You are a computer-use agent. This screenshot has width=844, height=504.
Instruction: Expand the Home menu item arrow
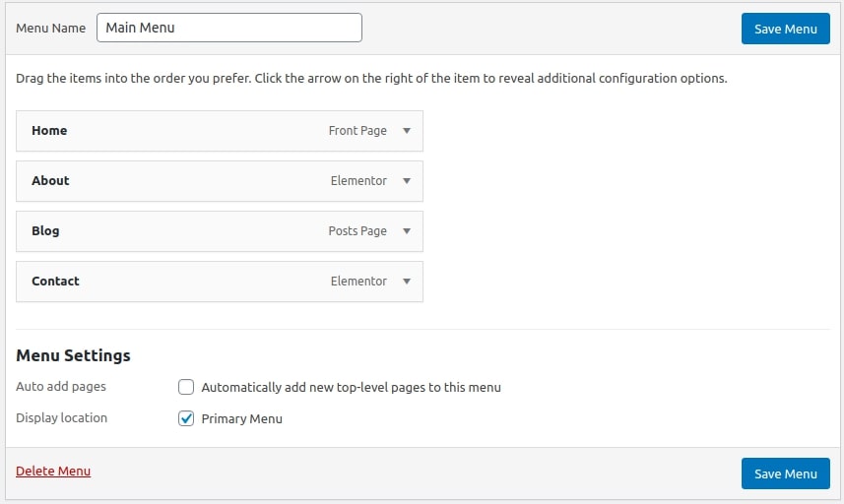click(407, 131)
